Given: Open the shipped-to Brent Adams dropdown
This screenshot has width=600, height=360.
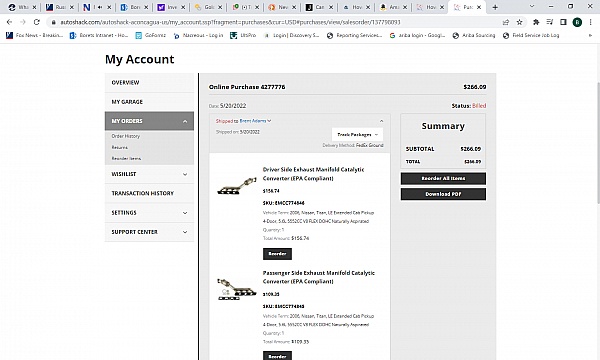Looking at the screenshot, I should click(x=255, y=121).
